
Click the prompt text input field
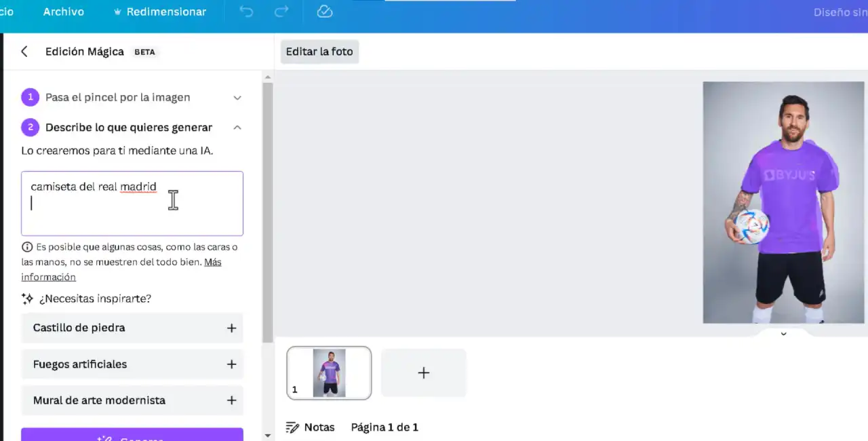click(132, 204)
